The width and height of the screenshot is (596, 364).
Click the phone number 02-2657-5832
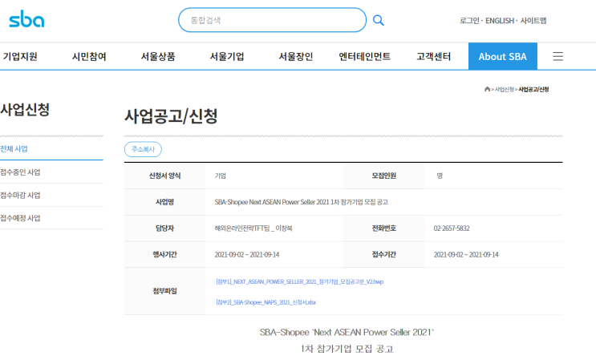pyautogui.click(x=452, y=229)
